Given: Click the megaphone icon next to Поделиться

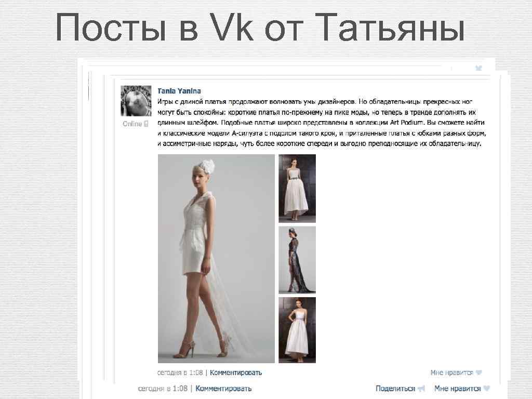Looking at the screenshot, I should pyautogui.click(x=421, y=389).
